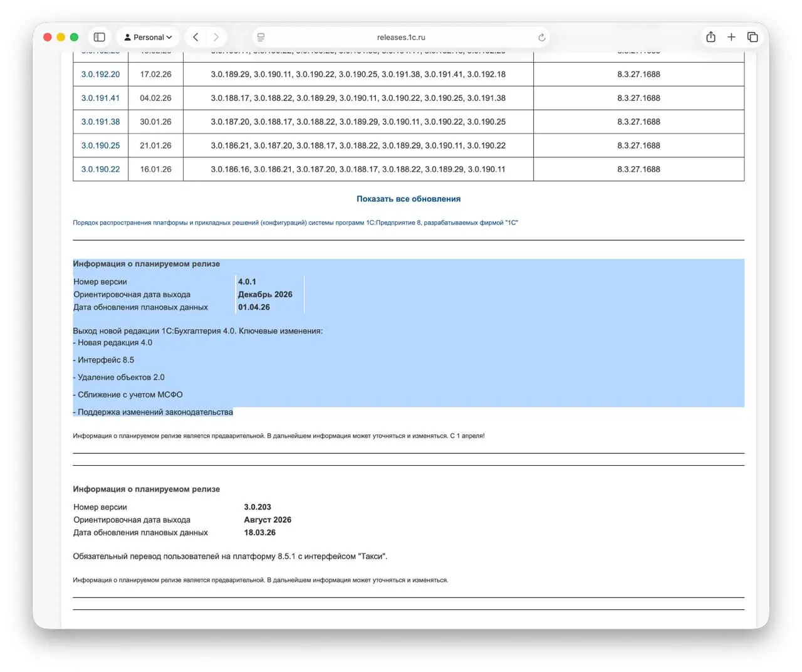802x672 pixels.
Task: Click data update date 18.03.26
Action: point(259,532)
